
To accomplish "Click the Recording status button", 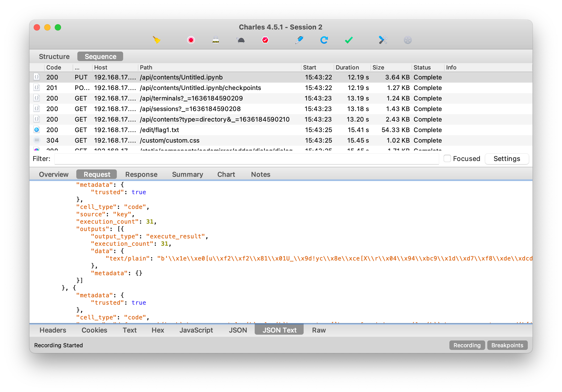I will [x=467, y=345].
